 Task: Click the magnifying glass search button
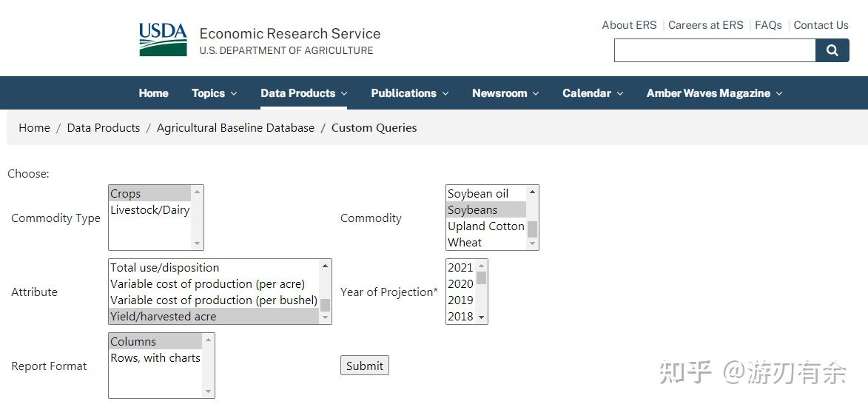coord(832,50)
